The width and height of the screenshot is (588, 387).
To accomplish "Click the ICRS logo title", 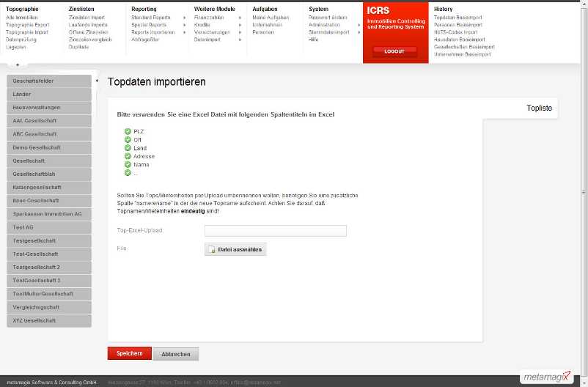I will coord(378,10).
